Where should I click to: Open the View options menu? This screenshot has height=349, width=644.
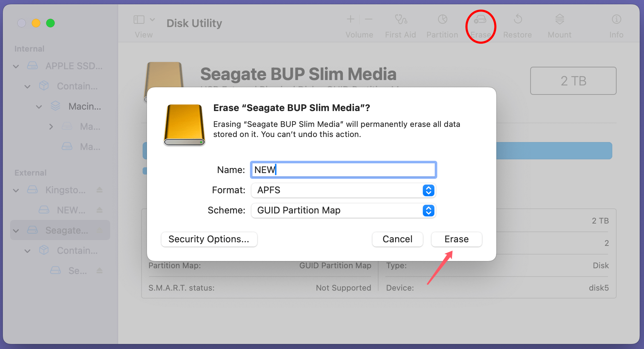pyautogui.click(x=143, y=25)
